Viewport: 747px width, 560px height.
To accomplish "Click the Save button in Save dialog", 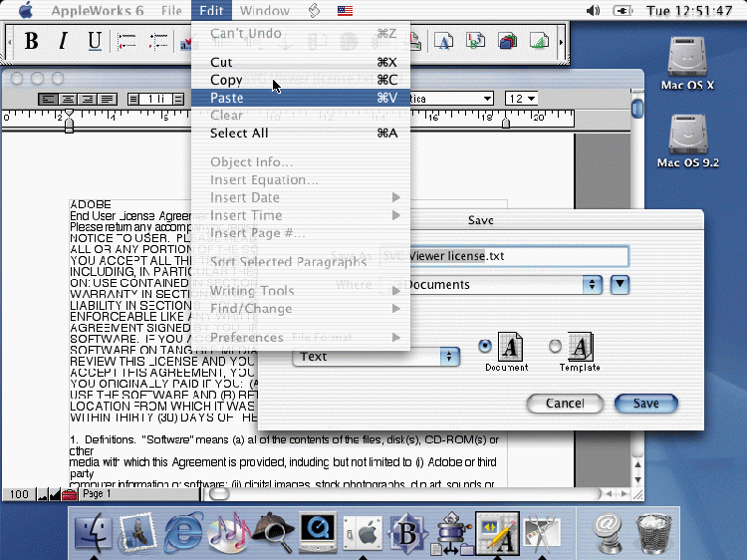I will [x=646, y=404].
